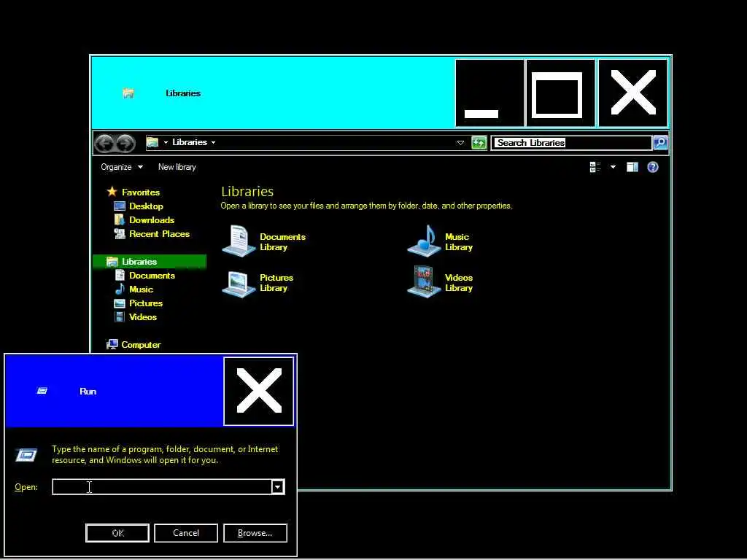Click OK in the Run dialog

(117, 533)
